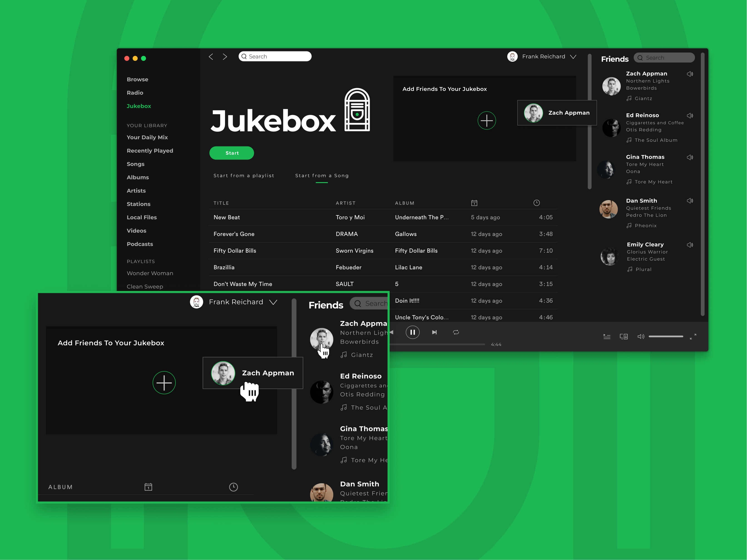Mute Gina Thomas's audio in Friends list
747x560 pixels.
(690, 157)
